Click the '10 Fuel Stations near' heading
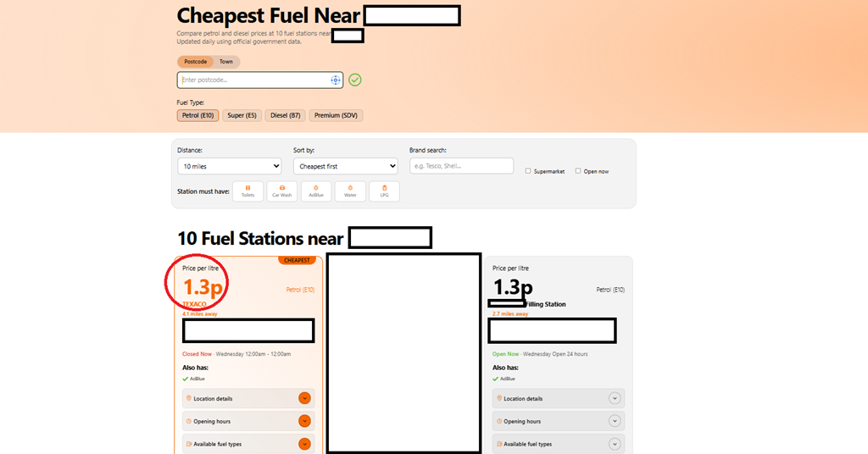Viewport: 868px width, 454px height. (x=260, y=238)
